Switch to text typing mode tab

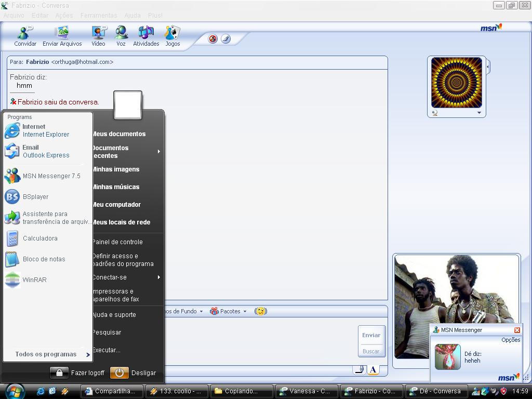click(373, 369)
